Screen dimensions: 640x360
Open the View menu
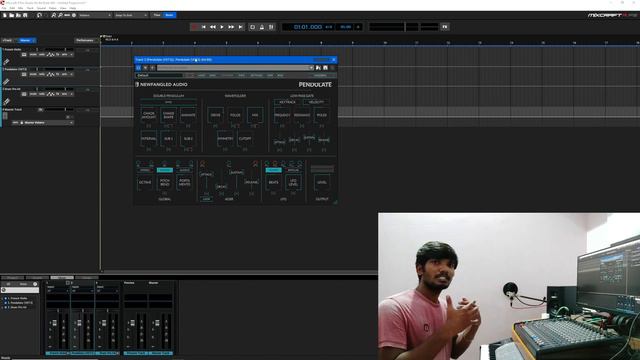[x=63, y=8]
